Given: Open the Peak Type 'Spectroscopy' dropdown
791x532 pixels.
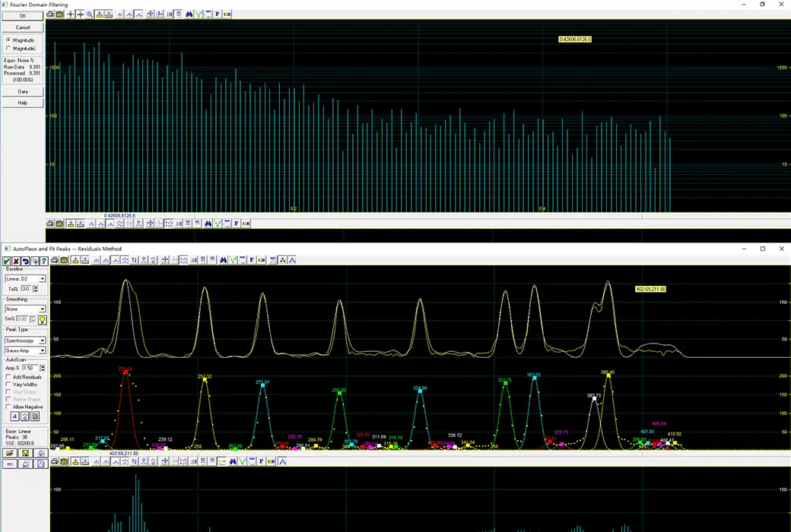Looking at the screenshot, I should click(x=25, y=341).
